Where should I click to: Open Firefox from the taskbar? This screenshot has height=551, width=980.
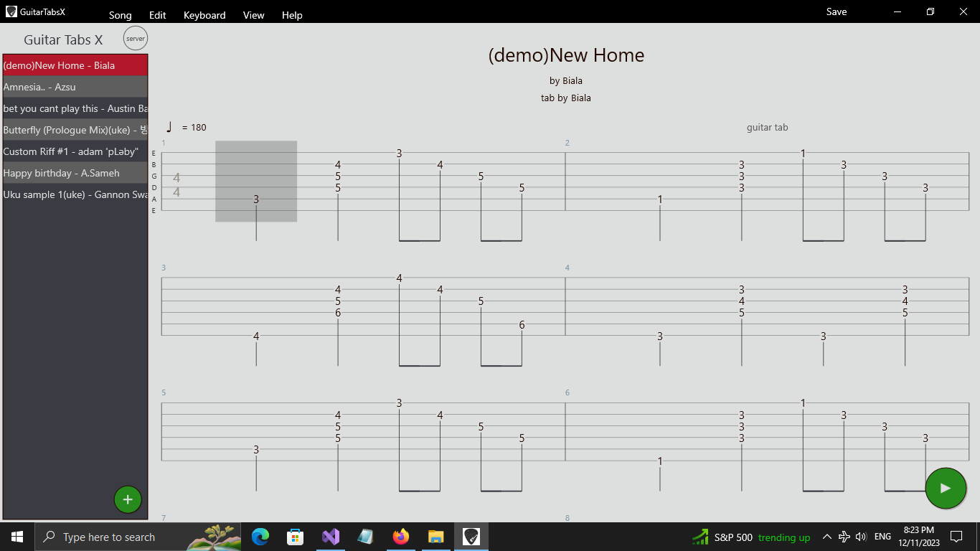pos(400,537)
